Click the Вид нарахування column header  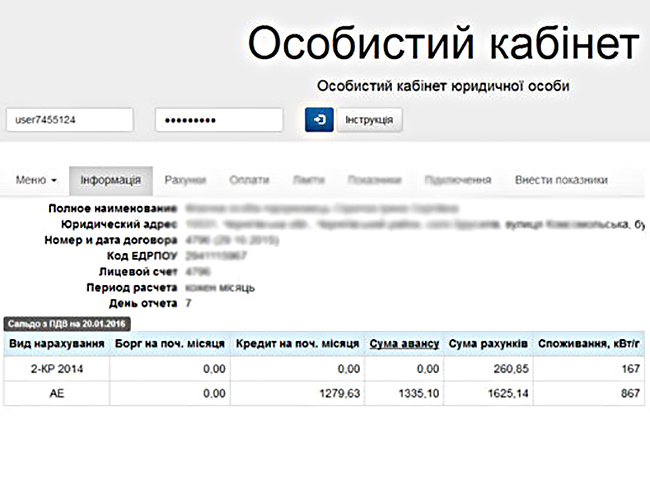coord(57,344)
